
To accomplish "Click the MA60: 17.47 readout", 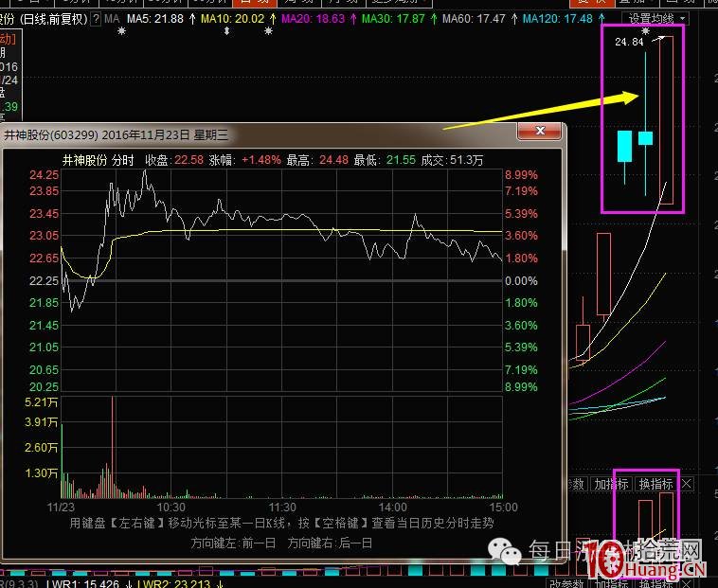I will point(474,19).
